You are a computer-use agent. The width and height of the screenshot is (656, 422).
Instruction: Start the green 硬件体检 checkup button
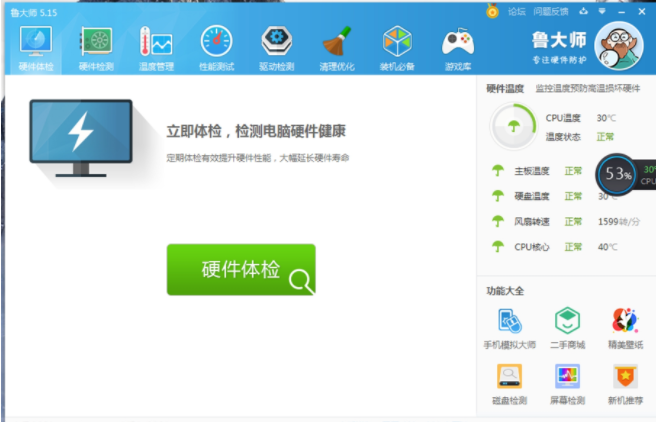coord(241,270)
